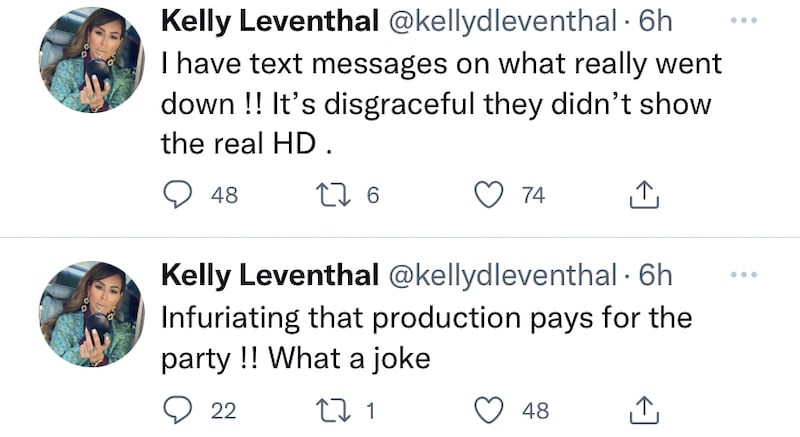The width and height of the screenshot is (800, 437).
Task: Reply to the text messages tweet
Action: (177, 195)
